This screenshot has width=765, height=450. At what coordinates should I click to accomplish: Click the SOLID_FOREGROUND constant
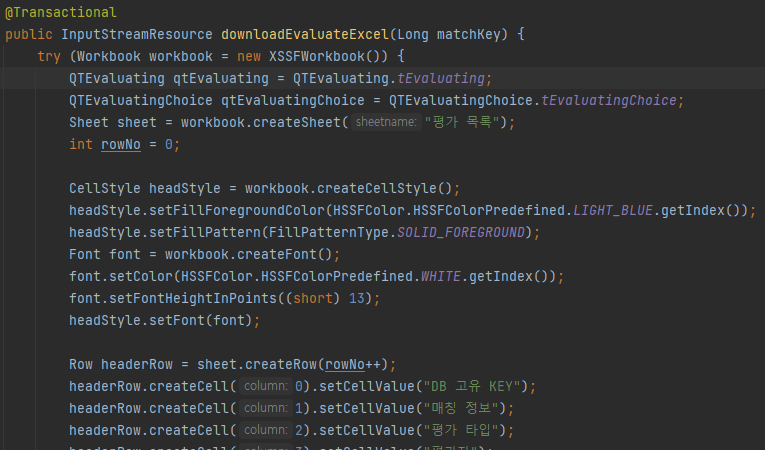pos(461,232)
